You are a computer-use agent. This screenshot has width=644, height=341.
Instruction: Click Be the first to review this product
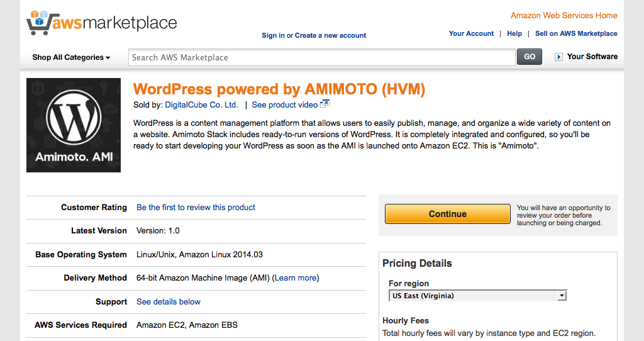click(196, 208)
